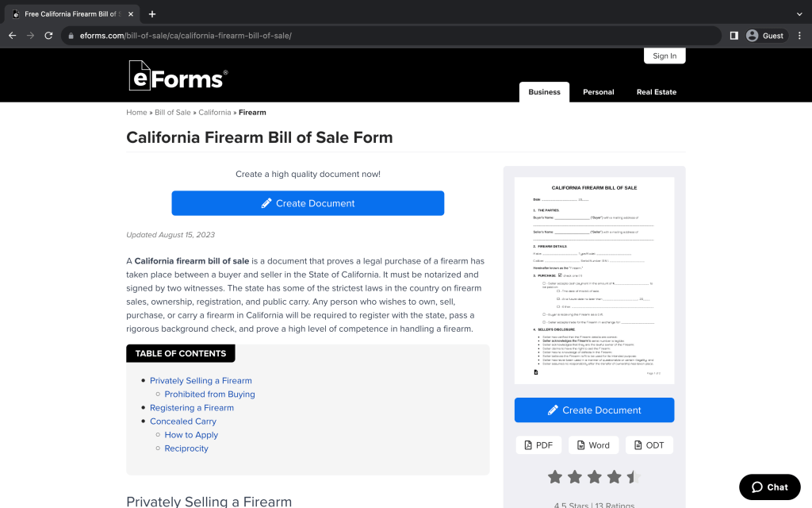Image resolution: width=812 pixels, height=508 pixels.
Task: Click the Sign In button
Action: [665, 56]
